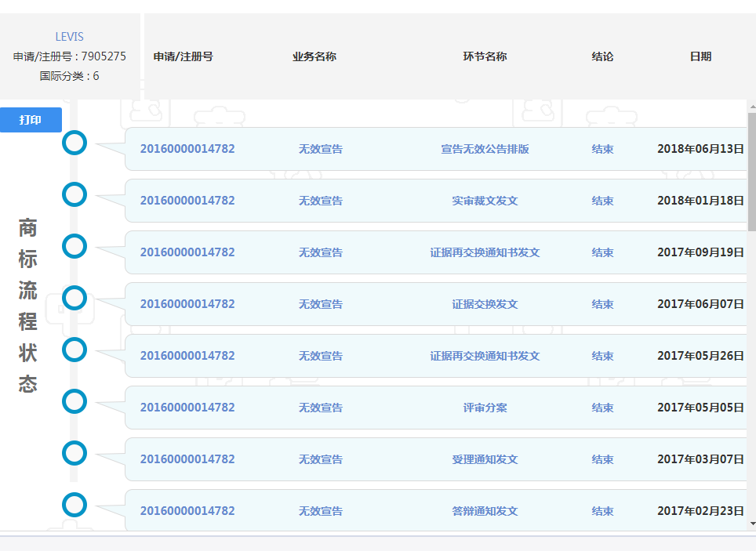Screen dimensions: 756x551
Task: Click timeline circle for 答辩通知发文 entry
Action: 75,505
